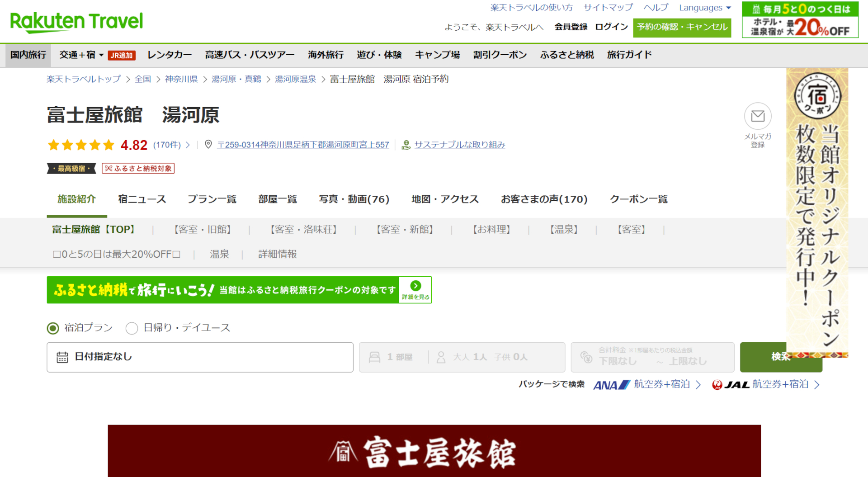This screenshot has width=868, height=477.
Task: Click the 毎月5と0のつく日 20%OFF banner
Action: click(x=800, y=20)
